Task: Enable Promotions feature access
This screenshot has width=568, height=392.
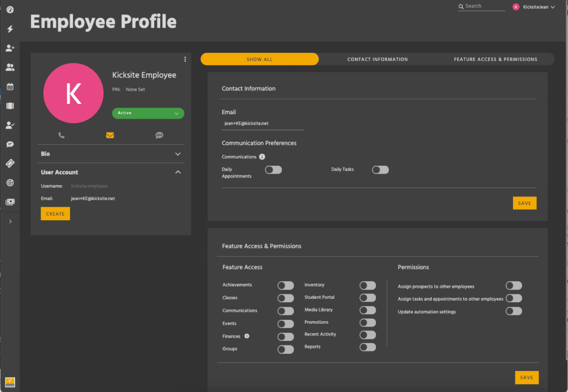Action: coord(368,323)
